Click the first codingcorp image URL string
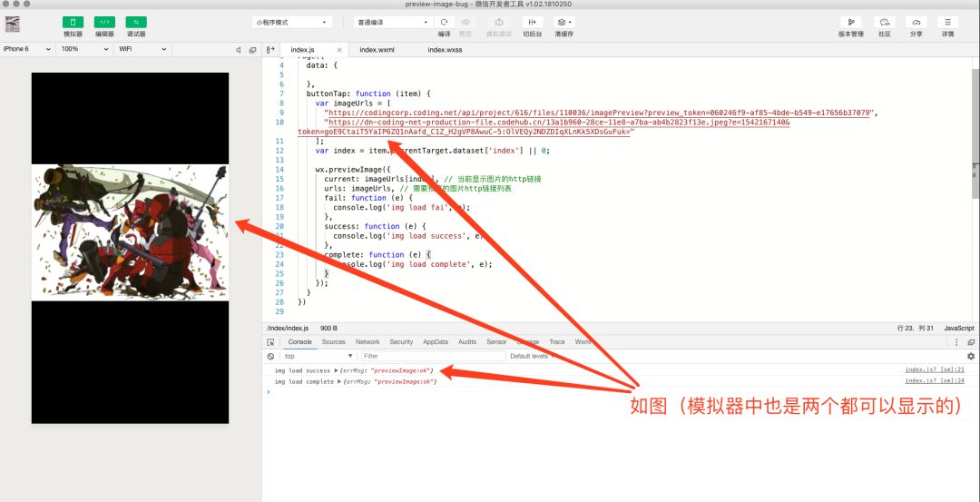Image resolution: width=980 pixels, height=502 pixels. pyautogui.click(x=602, y=113)
